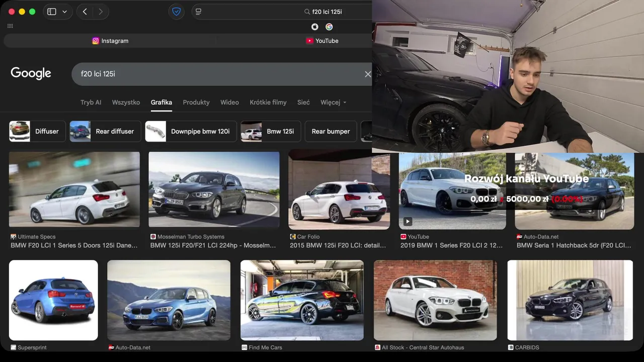
Task: Open the Car Folio white BMW rear image
Action: click(x=339, y=190)
